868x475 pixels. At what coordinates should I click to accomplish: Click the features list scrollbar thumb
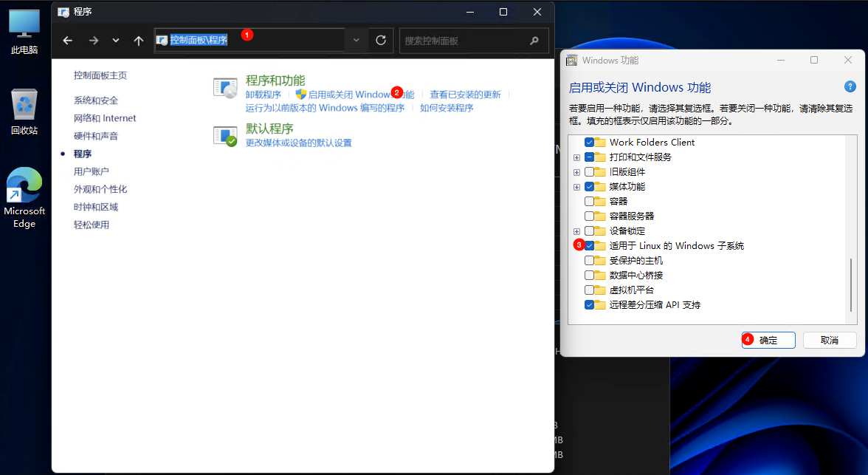pos(851,285)
